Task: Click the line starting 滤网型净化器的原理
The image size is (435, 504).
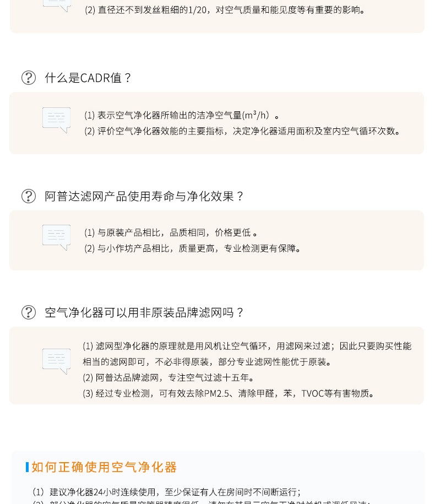Action: pos(247,346)
